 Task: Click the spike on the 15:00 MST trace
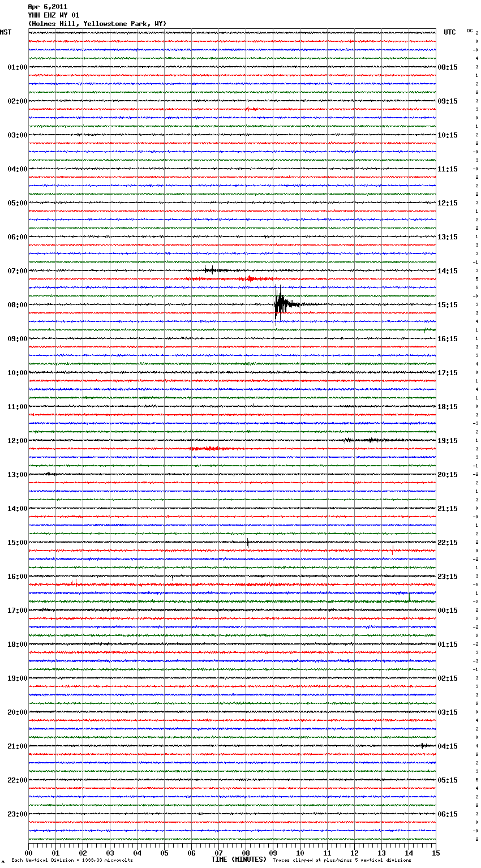pos(247,543)
